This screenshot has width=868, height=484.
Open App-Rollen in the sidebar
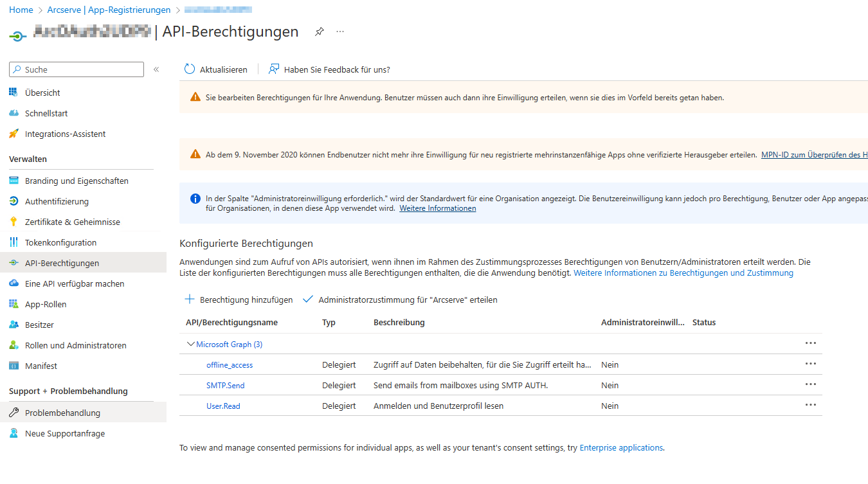46,304
